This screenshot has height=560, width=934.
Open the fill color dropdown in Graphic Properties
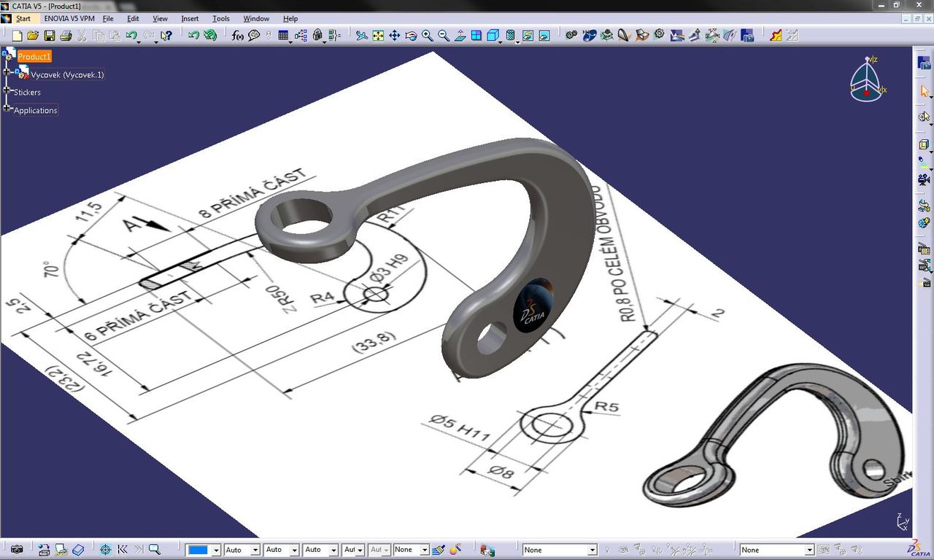pyautogui.click(x=216, y=550)
